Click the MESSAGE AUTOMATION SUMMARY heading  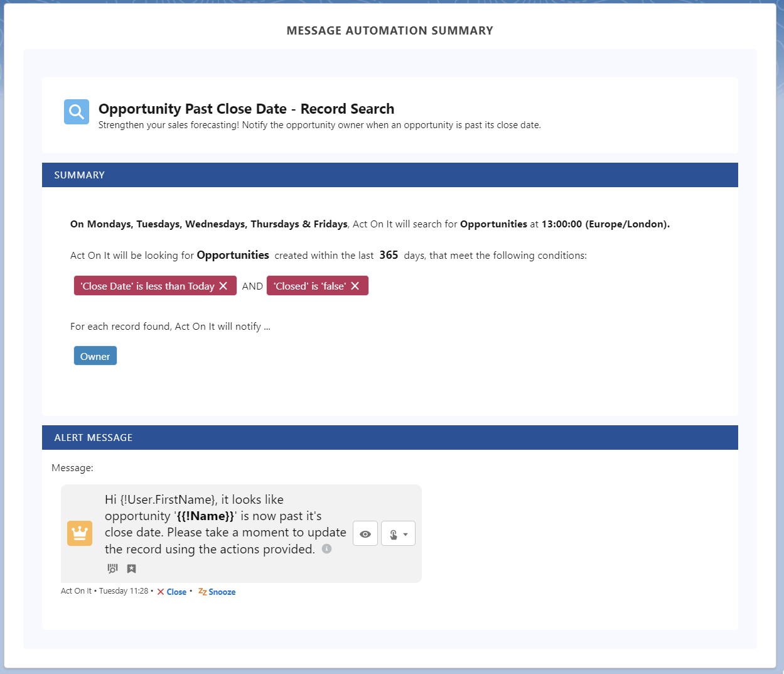390,30
